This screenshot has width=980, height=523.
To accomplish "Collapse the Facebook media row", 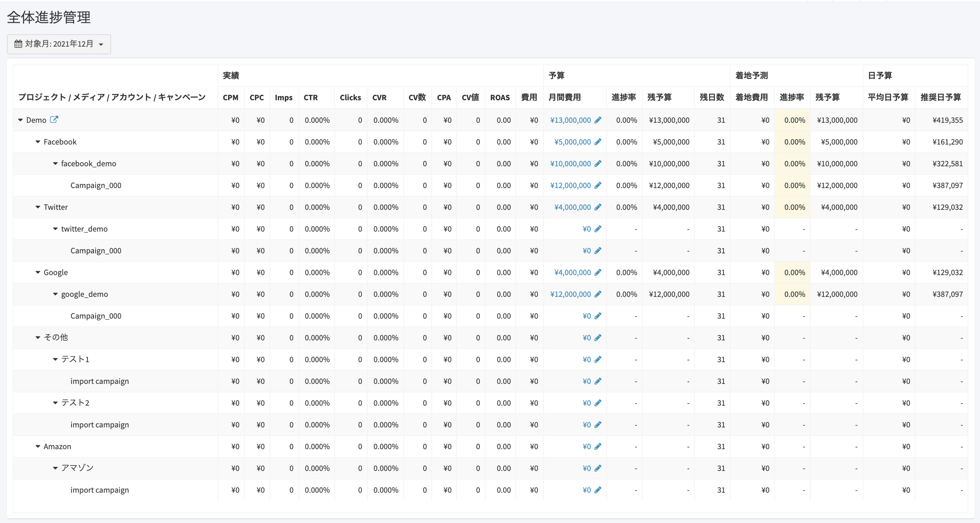I will coord(38,142).
